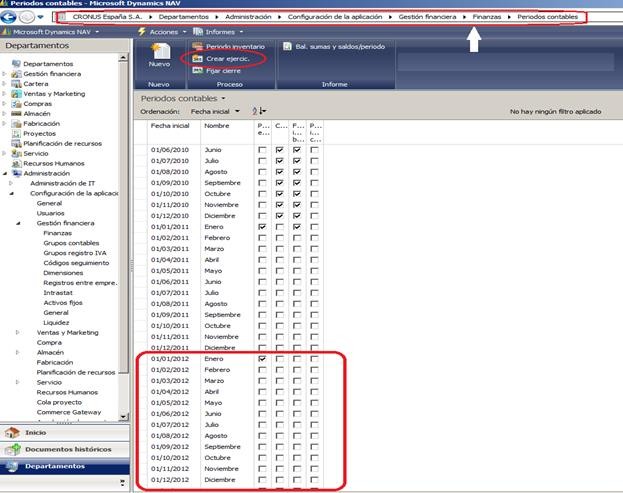The width and height of the screenshot is (623, 493).
Task: Open Documentos históricos pane button
Action: [x=65, y=449]
